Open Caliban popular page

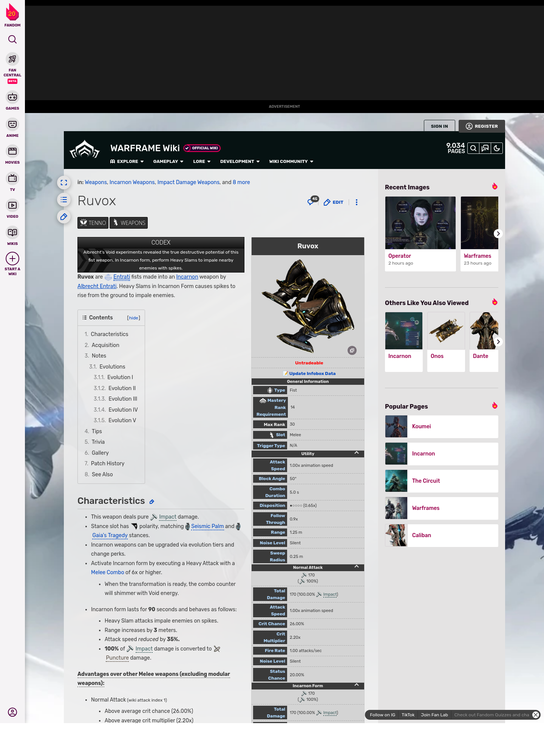(442, 535)
